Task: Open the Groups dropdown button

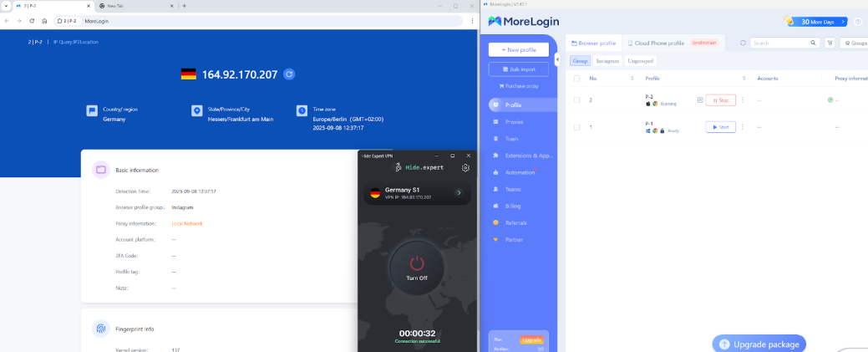Action: click(854, 43)
